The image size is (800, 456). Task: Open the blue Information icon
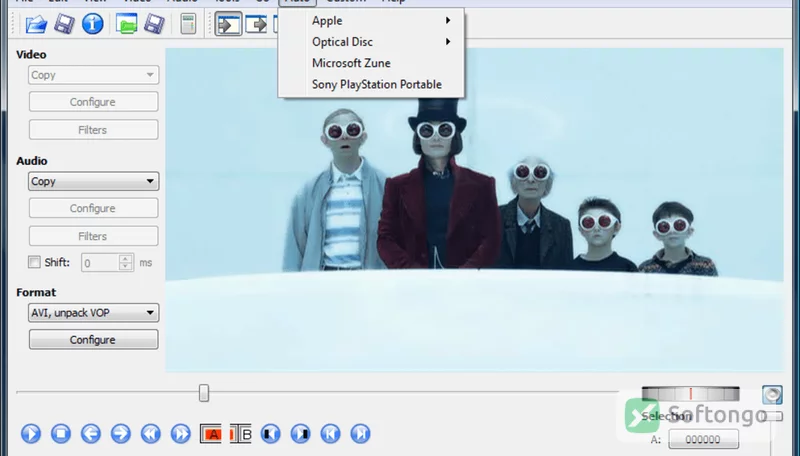(93, 24)
